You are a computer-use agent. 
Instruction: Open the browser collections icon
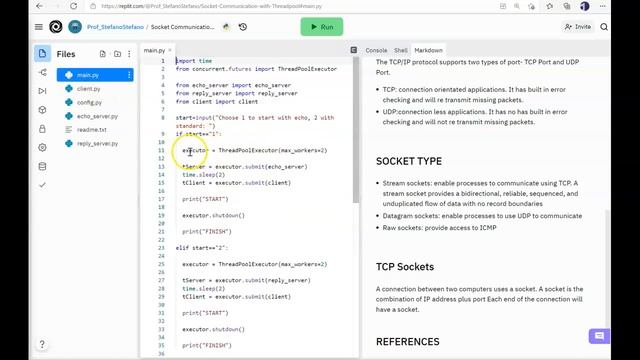pos(567,6)
